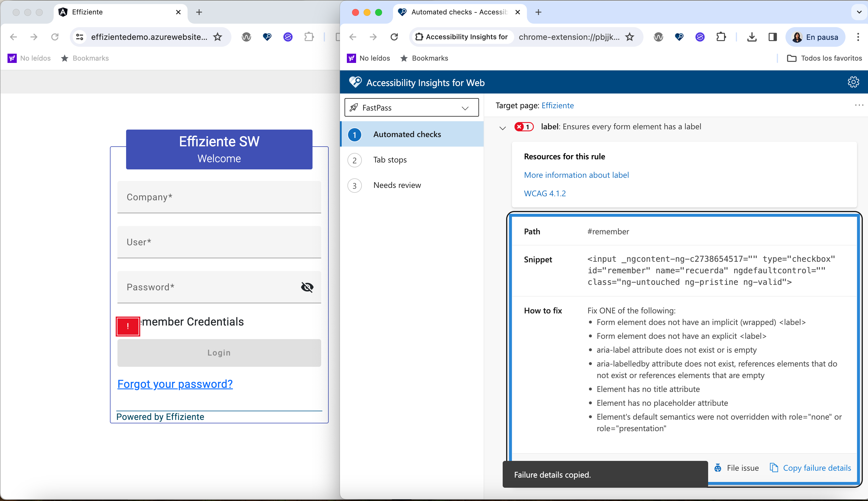Click File issue button

[x=736, y=468]
